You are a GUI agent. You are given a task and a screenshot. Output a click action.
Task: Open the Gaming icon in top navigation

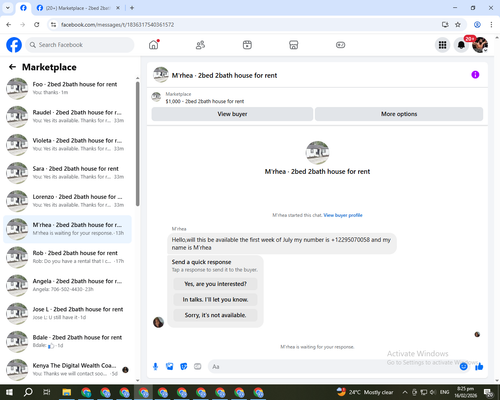340,45
